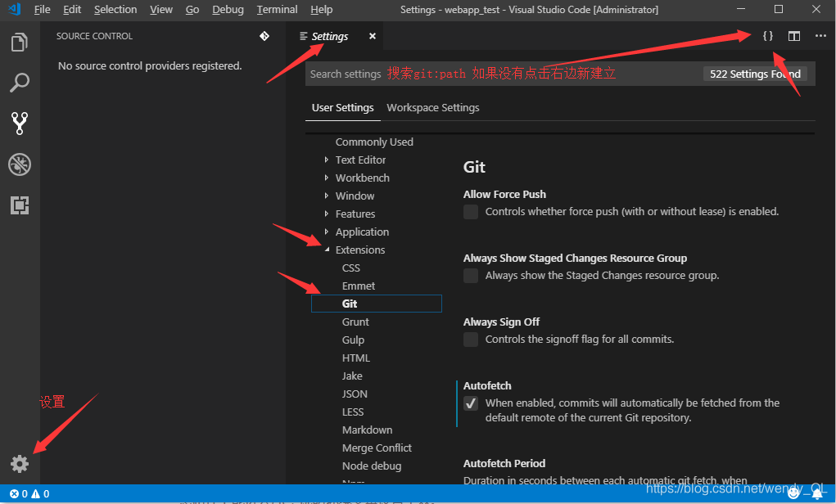Enable the Always Sign Off checkbox
The image size is (836, 504).
(471, 340)
